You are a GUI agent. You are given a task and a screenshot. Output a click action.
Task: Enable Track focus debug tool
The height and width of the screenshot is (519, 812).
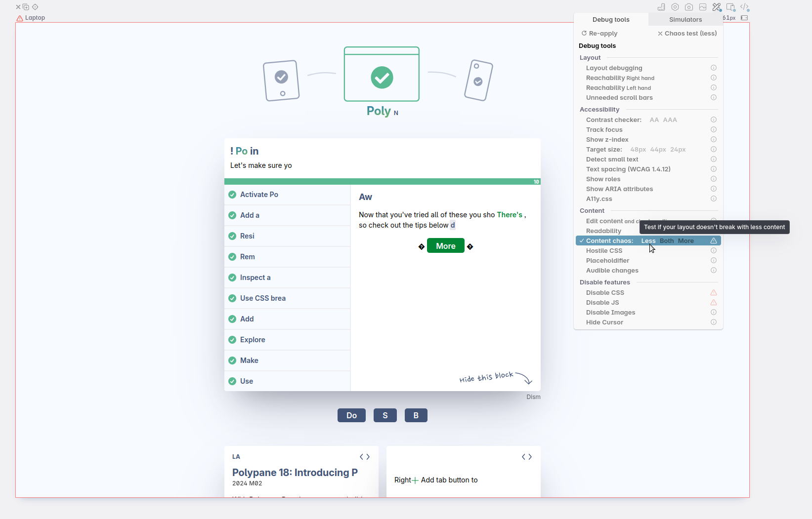[x=604, y=130]
